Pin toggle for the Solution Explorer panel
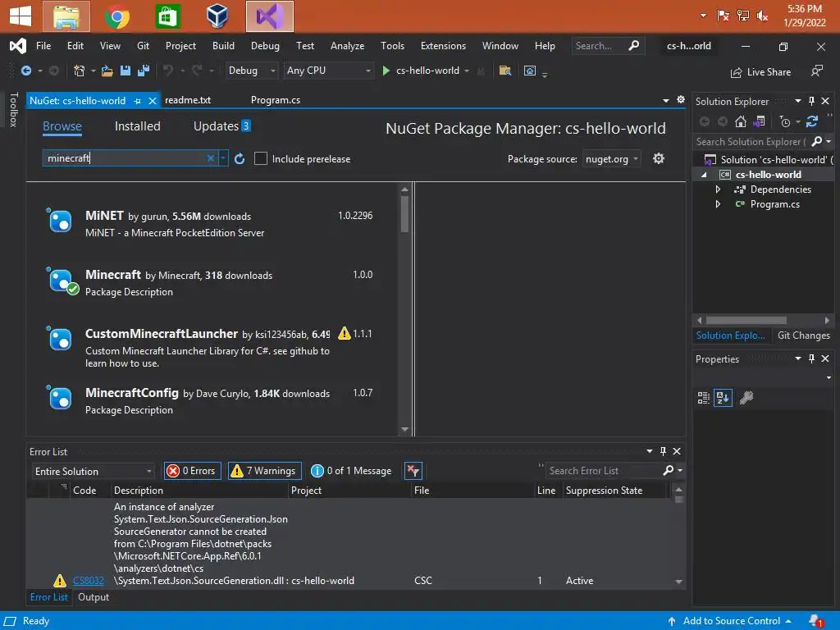 click(811, 101)
